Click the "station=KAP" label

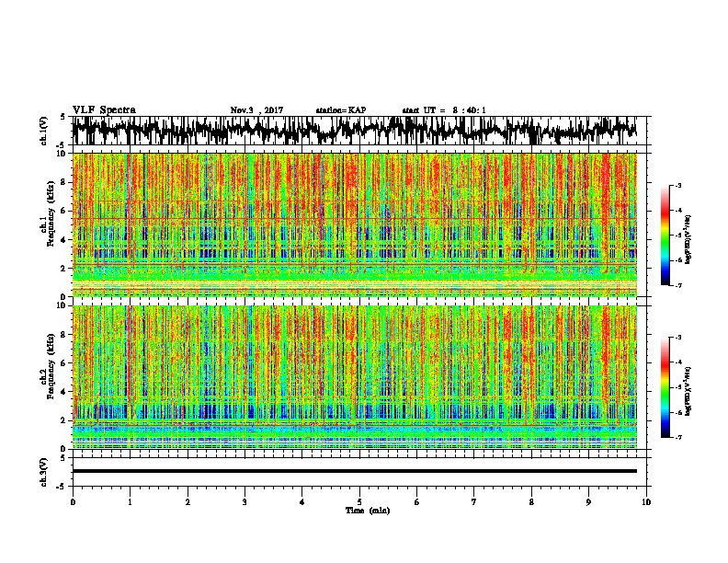tap(341, 110)
